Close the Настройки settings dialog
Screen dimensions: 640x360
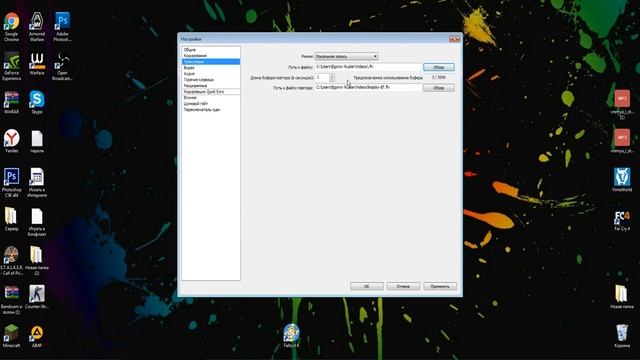point(454,39)
